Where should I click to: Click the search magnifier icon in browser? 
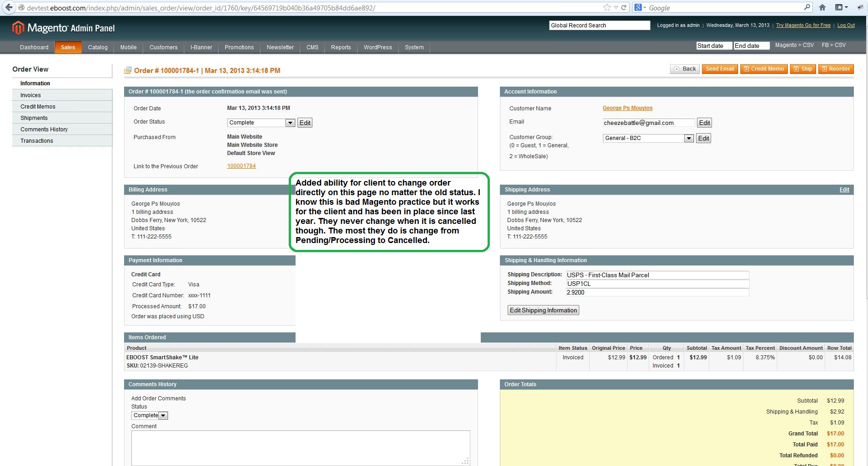(x=807, y=7)
